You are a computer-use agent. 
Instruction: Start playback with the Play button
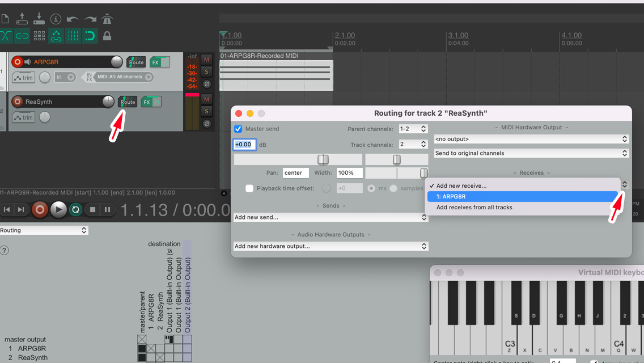(x=58, y=210)
